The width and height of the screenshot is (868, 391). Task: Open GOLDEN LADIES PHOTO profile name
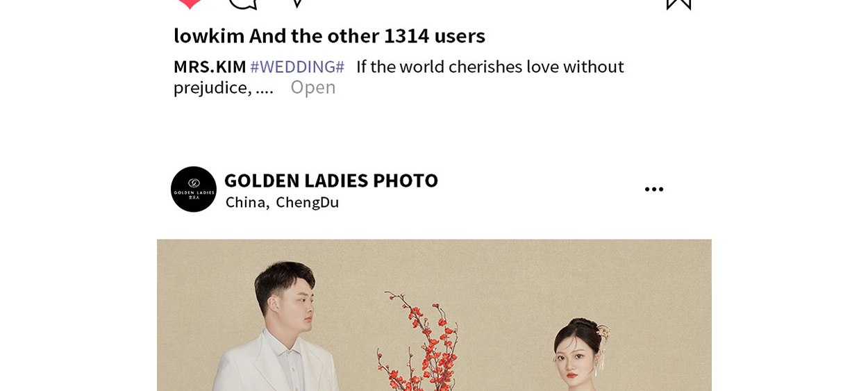tap(331, 181)
